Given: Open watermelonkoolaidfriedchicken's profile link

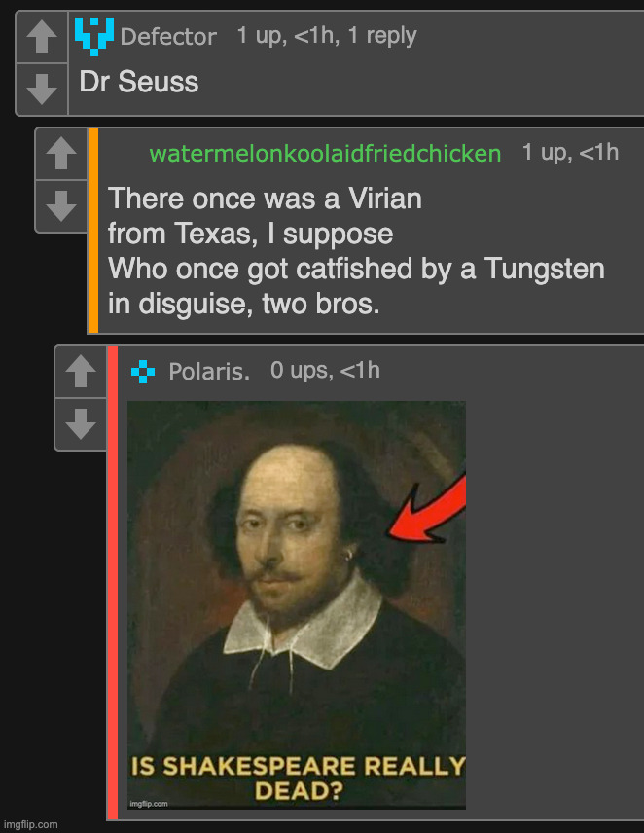Looking at the screenshot, I should coord(325,154).
